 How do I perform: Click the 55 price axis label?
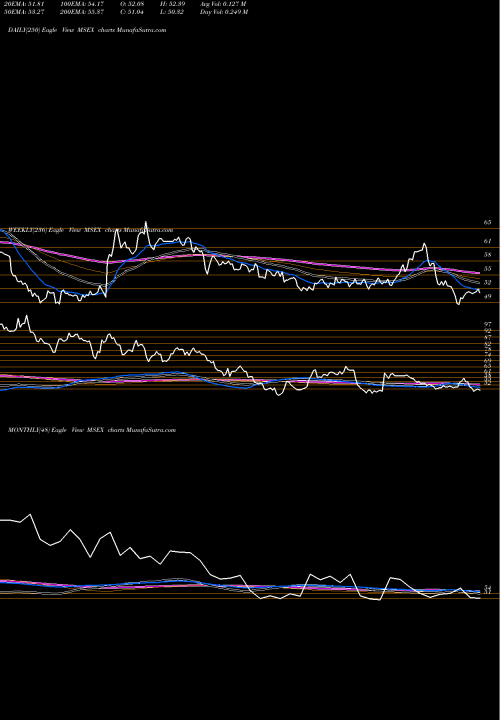click(x=487, y=268)
